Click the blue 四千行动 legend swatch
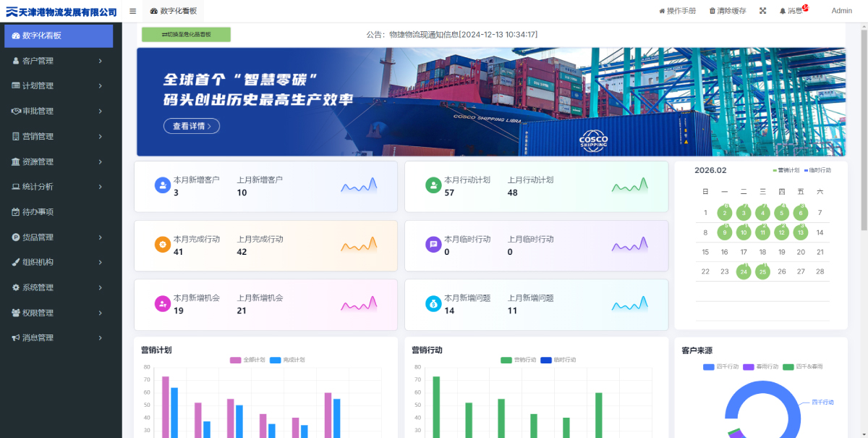Screen dimensions: 868x438 [708, 367]
